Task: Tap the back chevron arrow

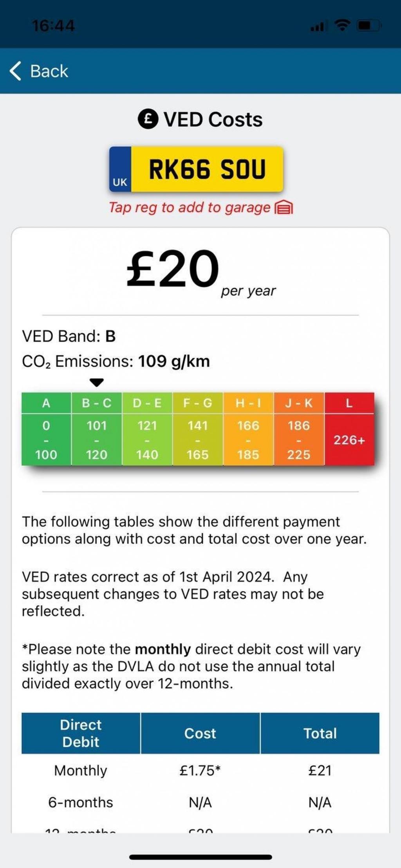Action: coord(15,71)
